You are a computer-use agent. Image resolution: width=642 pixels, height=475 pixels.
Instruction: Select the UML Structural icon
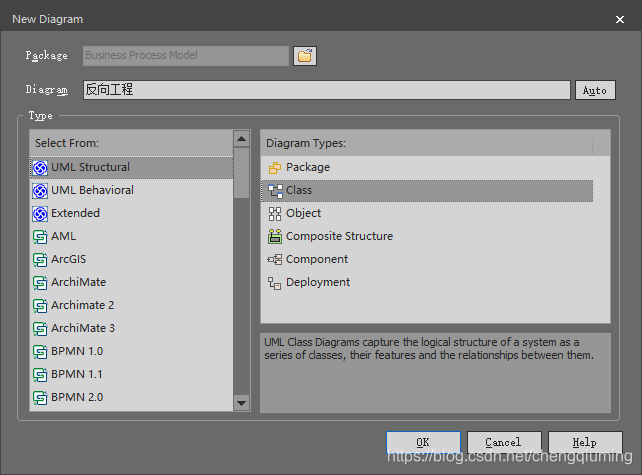click(x=40, y=167)
